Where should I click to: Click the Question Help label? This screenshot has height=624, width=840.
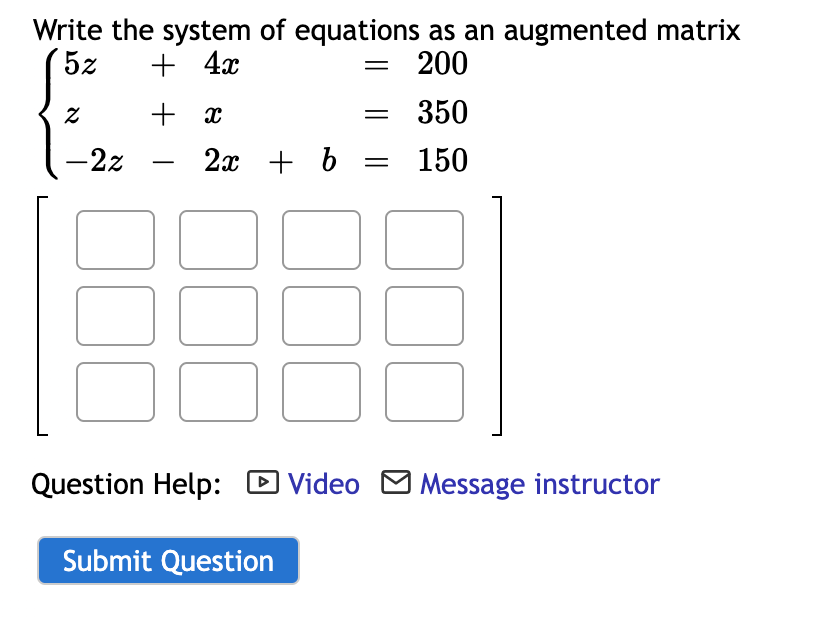point(125,483)
